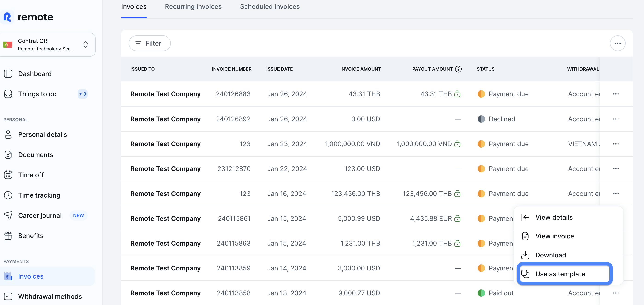
Task: Open row actions for invoice 231212870
Action: (616, 169)
